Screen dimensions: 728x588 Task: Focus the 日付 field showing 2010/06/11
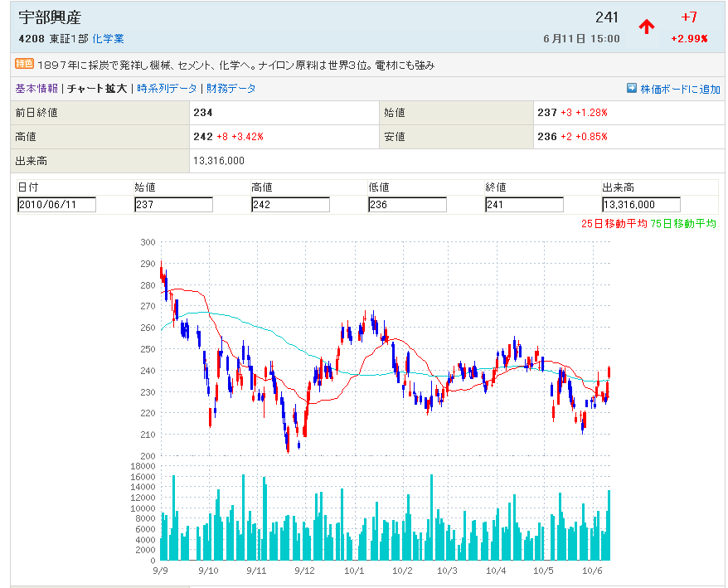[56, 205]
